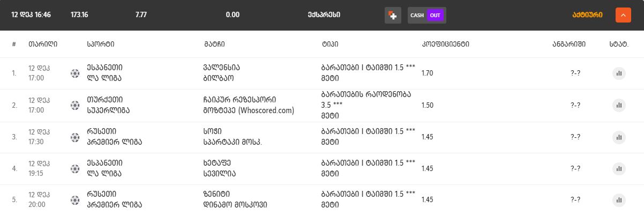
Task: Click the თურქეთი სუპერლიგა league name
Action: coord(108,105)
